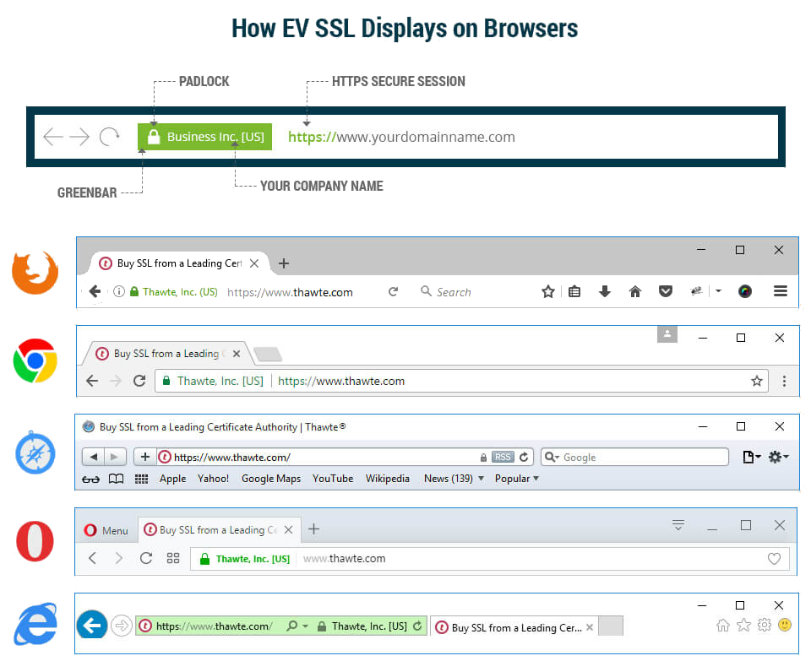The height and width of the screenshot is (672, 811).
Task: Open Chrome user profile button
Action: 667,334
